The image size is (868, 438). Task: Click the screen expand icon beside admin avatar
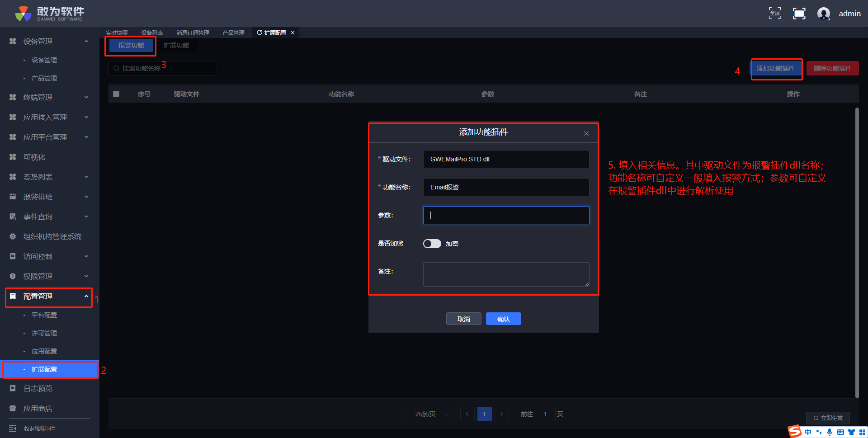[799, 14]
